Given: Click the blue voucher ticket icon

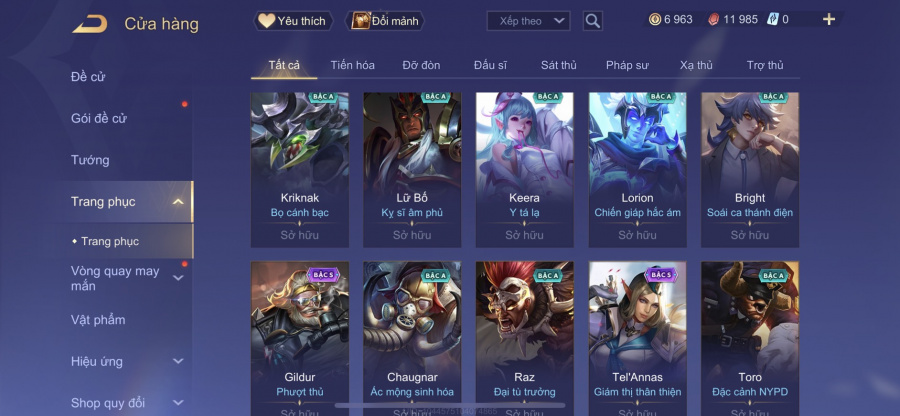Looking at the screenshot, I should pyautogui.click(x=772, y=20).
